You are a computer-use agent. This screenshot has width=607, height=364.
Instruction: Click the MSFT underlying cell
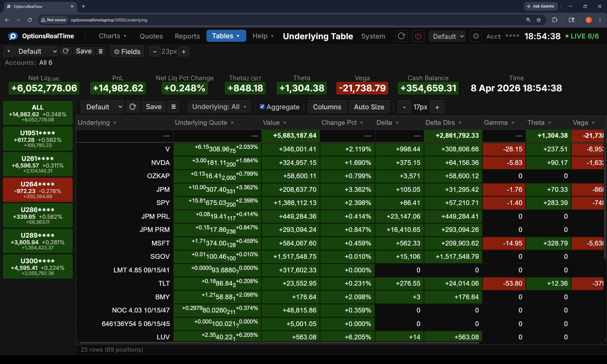tap(125, 243)
